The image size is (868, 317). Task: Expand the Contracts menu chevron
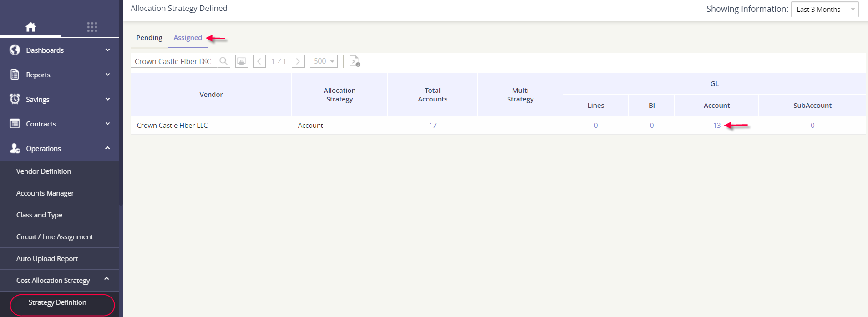[108, 124]
